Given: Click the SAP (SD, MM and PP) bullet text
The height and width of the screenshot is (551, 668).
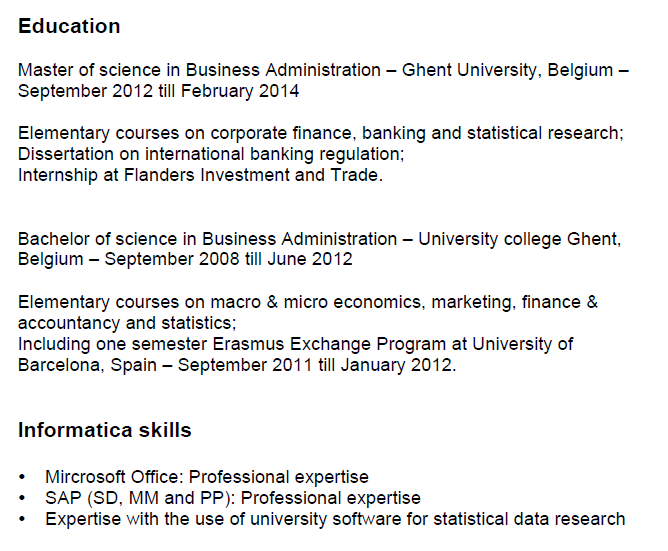Looking at the screenshot, I should tap(232, 498).
